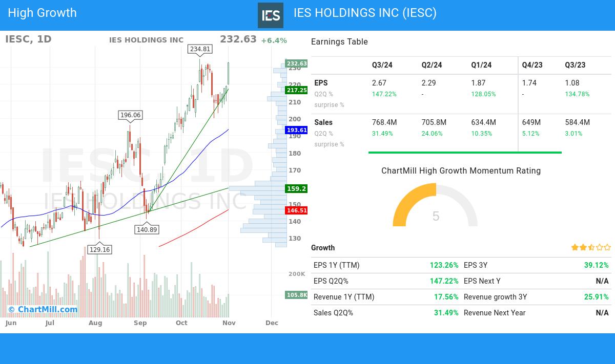Click the 5.12% sales growth cell
The width and height of the screenshot is (615, 364).
(x=531, y=134)
